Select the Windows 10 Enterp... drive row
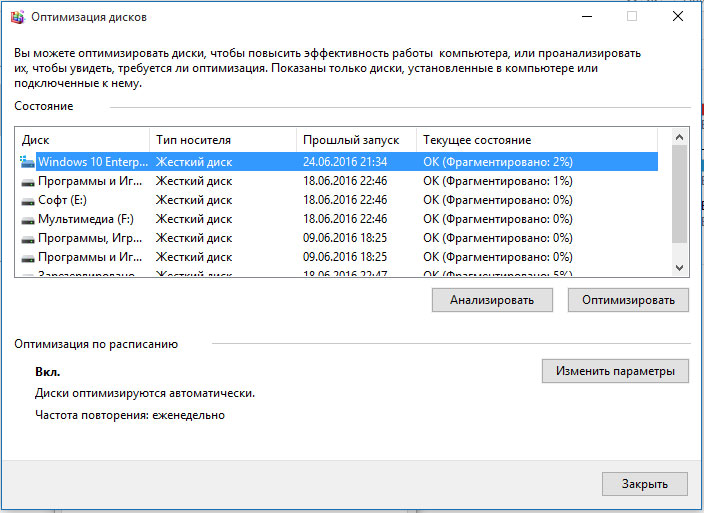This screenshot has height=513, width=704. coord(337,162)
